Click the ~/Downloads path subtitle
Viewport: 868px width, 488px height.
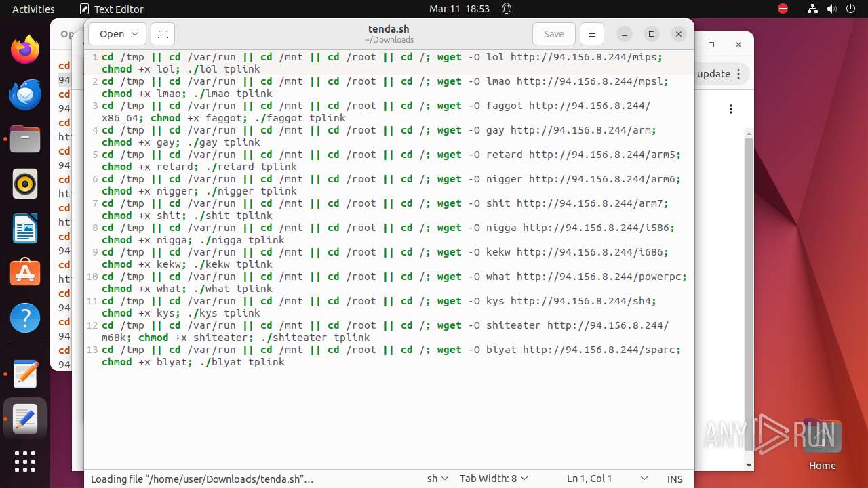coord(389,40)
